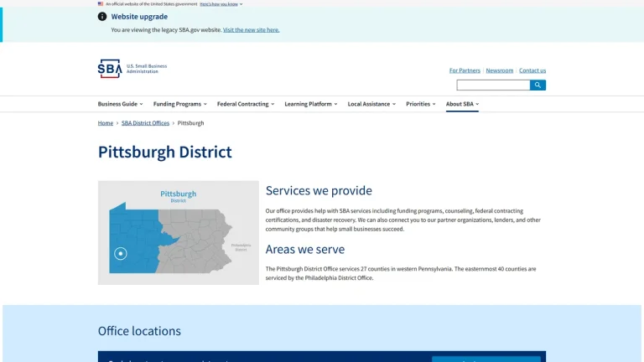The image size is (644, 362).
Task: Open the Local Assistance menu
Action: click(371, 104)
